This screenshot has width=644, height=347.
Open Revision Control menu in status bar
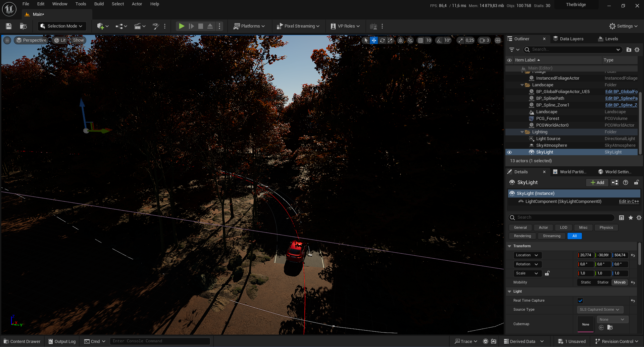tap(617, 342)
